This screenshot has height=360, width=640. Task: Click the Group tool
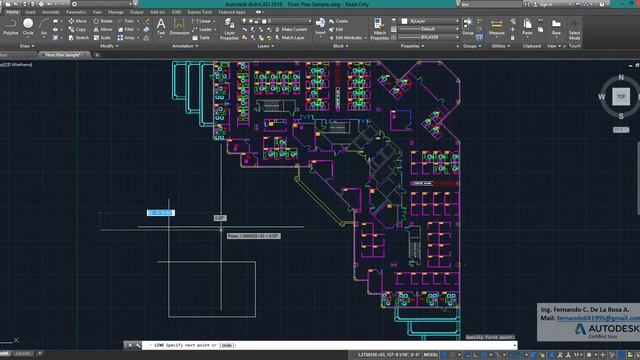pyautogui.click(x=468, y=26)
